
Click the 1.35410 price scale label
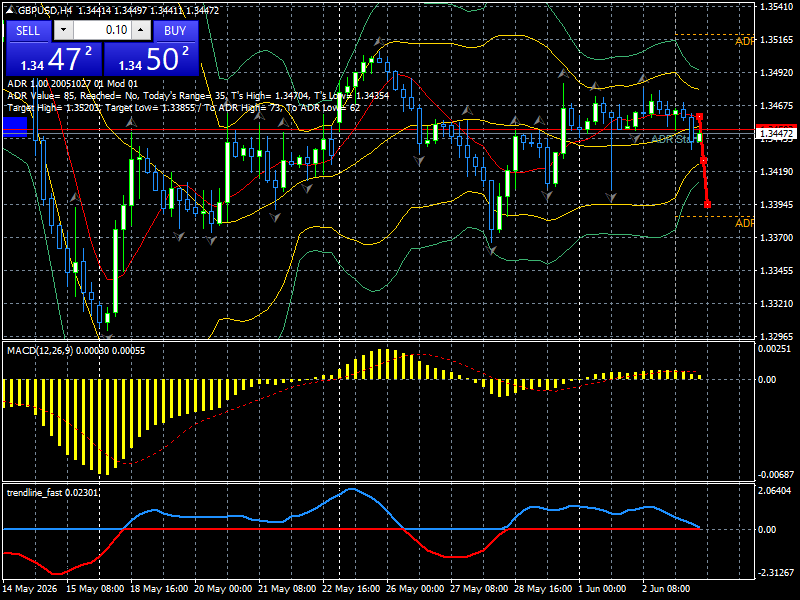tap(776, 7)
